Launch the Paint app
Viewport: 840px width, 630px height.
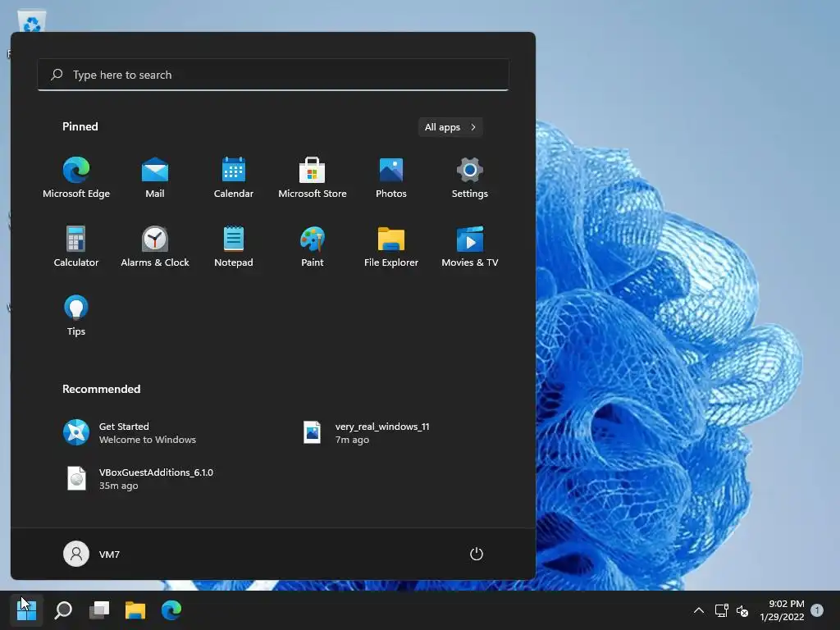(x=313, y=247)
